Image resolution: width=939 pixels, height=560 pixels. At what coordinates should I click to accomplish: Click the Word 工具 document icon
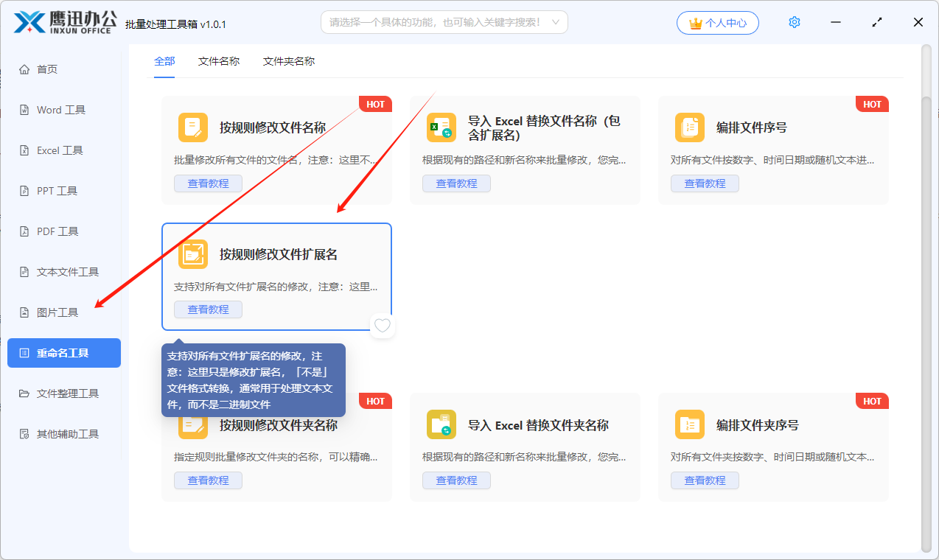click(x=24, y=110)
